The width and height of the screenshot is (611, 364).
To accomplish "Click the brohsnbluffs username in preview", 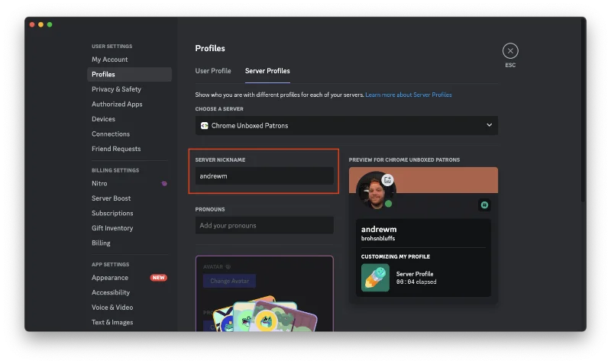I will tap(378, 238).
